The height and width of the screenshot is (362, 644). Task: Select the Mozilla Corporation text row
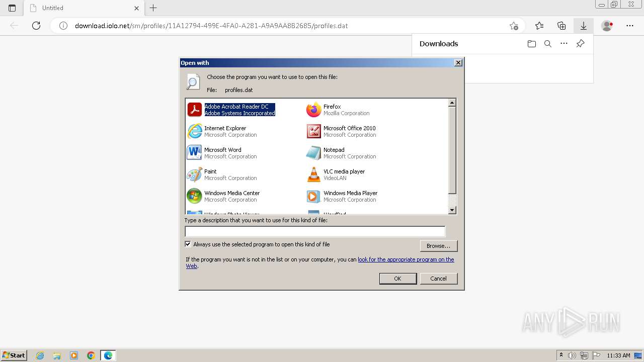(x=346, y=113)
